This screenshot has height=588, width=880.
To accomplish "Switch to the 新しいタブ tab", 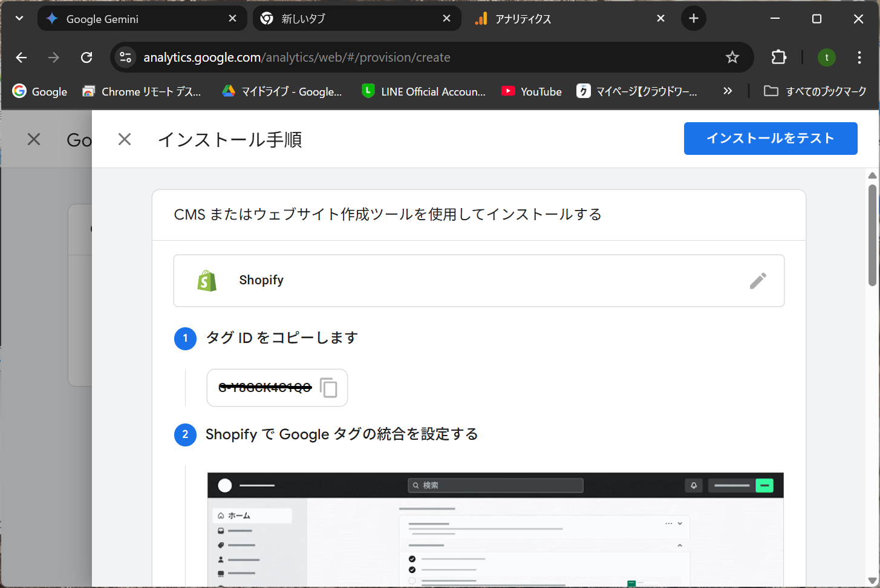I will coord(357,19).
